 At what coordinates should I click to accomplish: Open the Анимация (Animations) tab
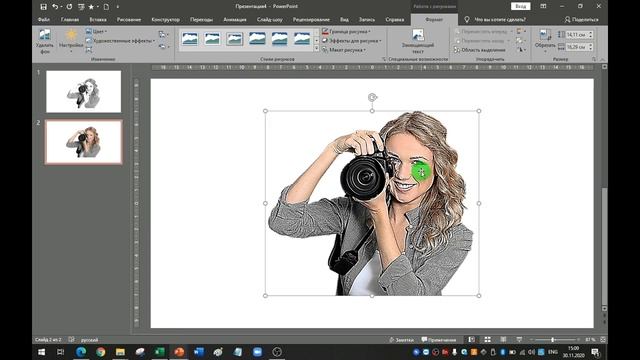click(x=235, y=19)
